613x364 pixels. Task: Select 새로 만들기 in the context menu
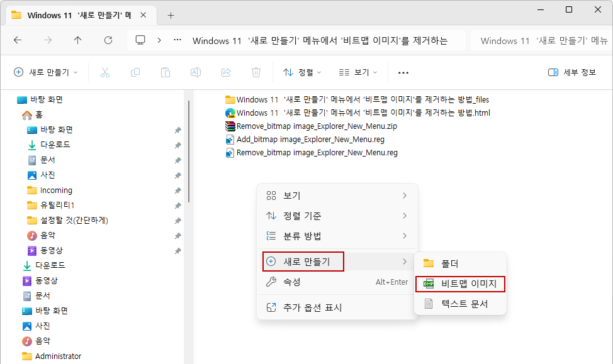point(337,262)
